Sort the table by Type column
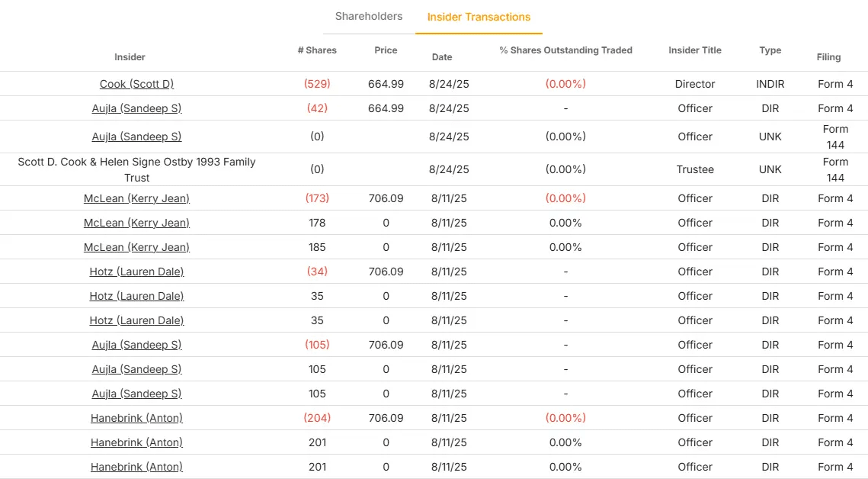Viewport: 868px width, 479px height. 770,50
